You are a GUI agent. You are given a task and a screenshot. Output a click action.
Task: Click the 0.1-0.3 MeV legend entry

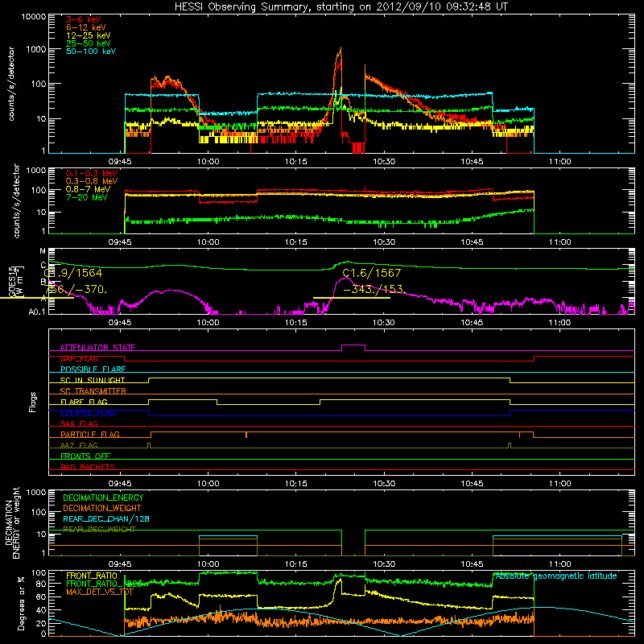(x=92, y=173)
